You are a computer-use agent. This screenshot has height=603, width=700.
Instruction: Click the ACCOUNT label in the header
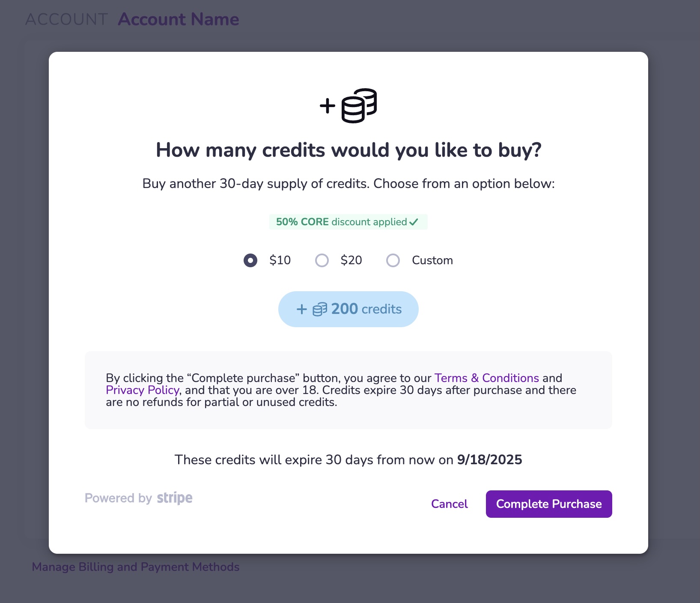[66, 18]
